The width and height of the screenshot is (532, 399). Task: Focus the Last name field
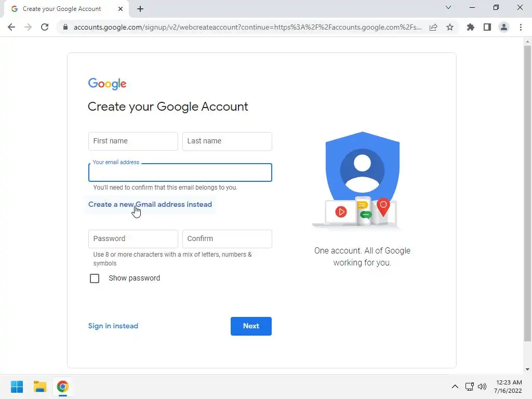coord(227,141)
